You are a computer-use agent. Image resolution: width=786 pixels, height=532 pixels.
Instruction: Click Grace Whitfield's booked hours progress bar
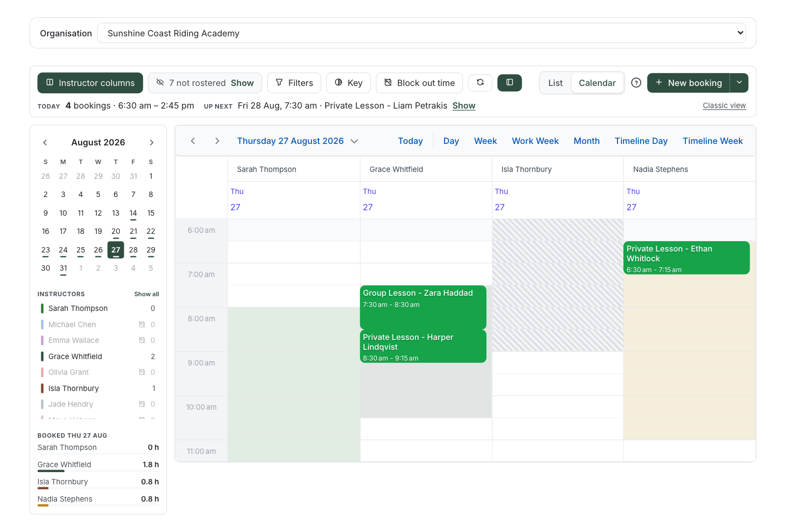pos(98,471)
